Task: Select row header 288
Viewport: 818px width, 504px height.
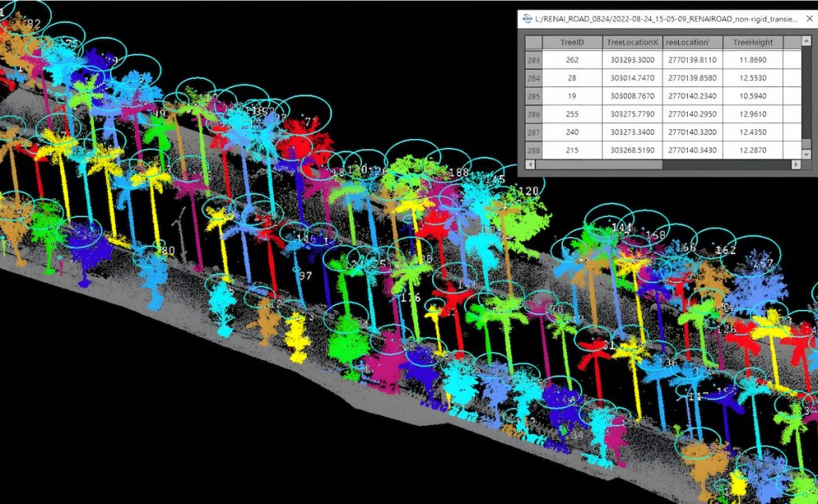Action: coord(533,150)
